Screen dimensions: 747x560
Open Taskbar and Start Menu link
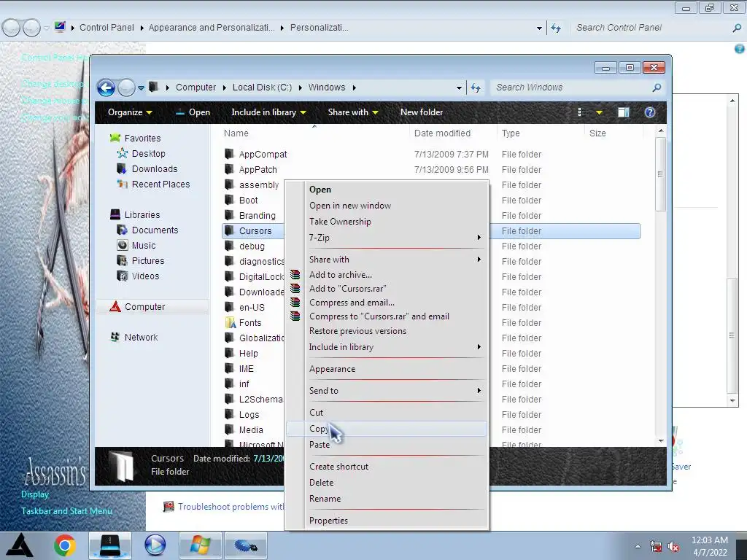coord(66,511)
